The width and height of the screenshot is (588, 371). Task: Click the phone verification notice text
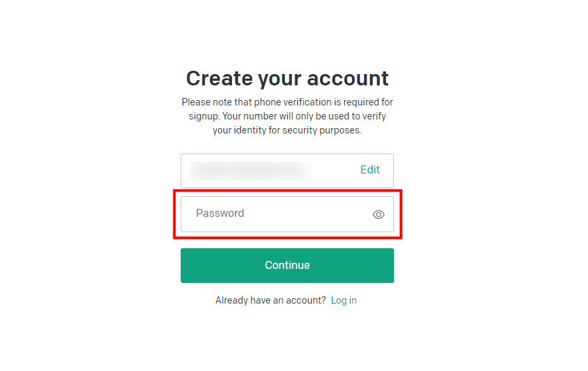pos(287,116)
